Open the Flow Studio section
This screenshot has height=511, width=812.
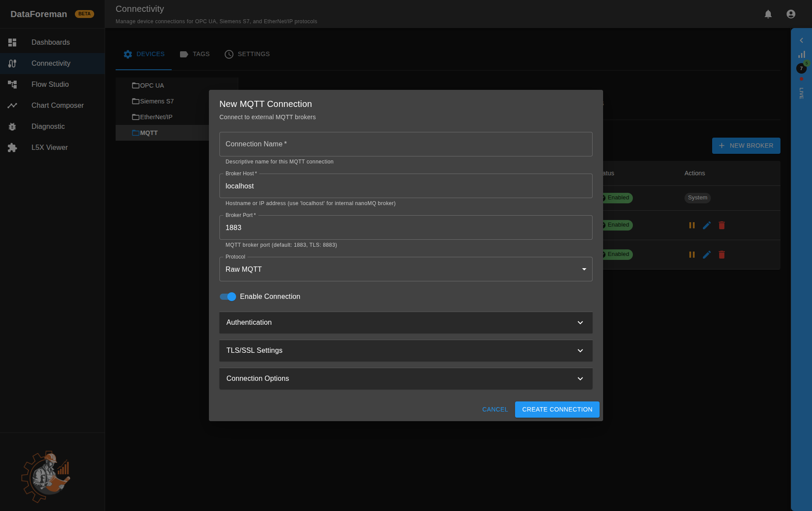click(50, 84)
